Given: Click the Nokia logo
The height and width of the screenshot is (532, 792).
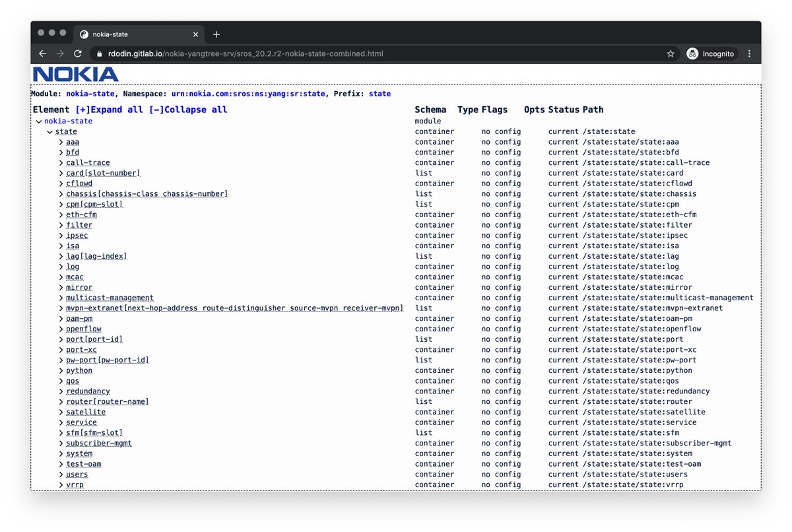Looking at the screenshot, I should (75, 75).
